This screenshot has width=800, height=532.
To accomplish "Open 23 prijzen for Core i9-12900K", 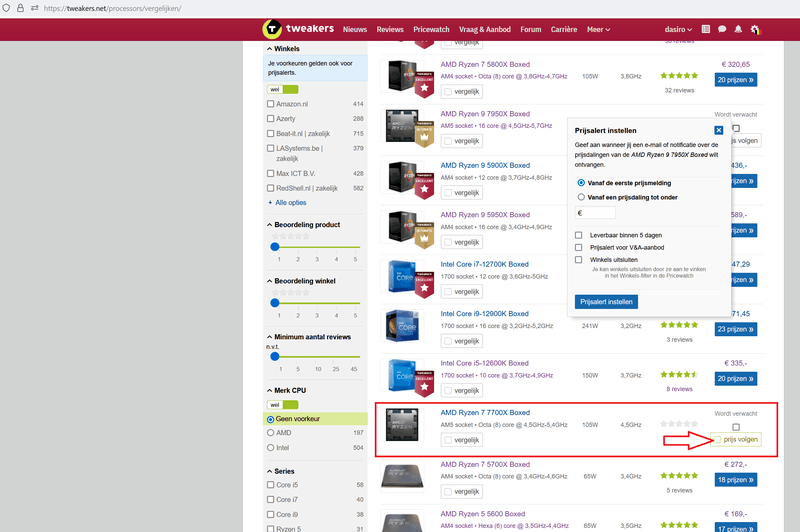I will pos(736,329).
